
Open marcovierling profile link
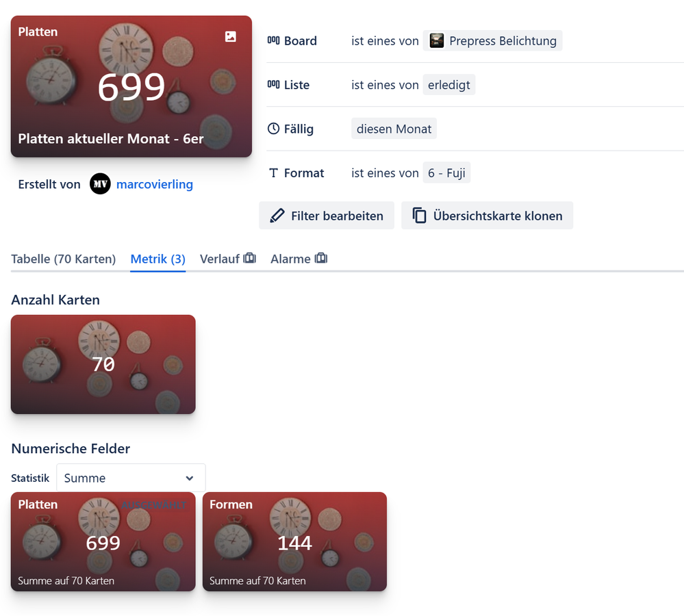[155, 184]
